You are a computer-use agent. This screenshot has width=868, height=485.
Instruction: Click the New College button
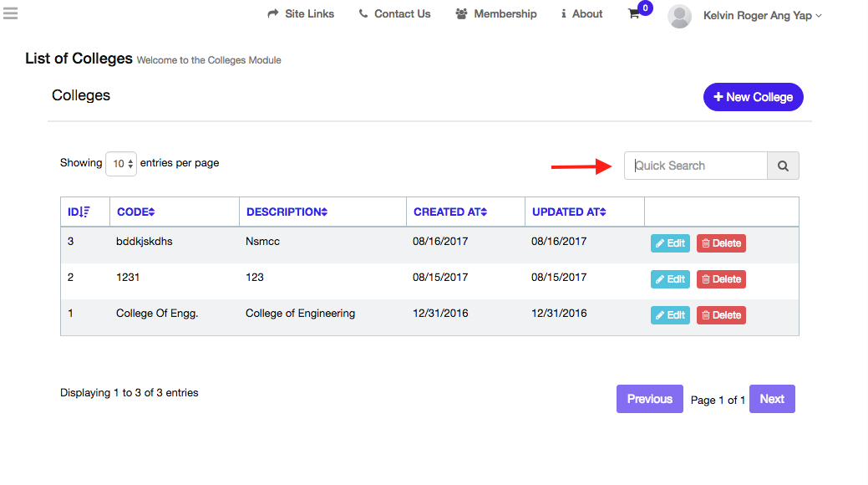(x=753, y=97)
